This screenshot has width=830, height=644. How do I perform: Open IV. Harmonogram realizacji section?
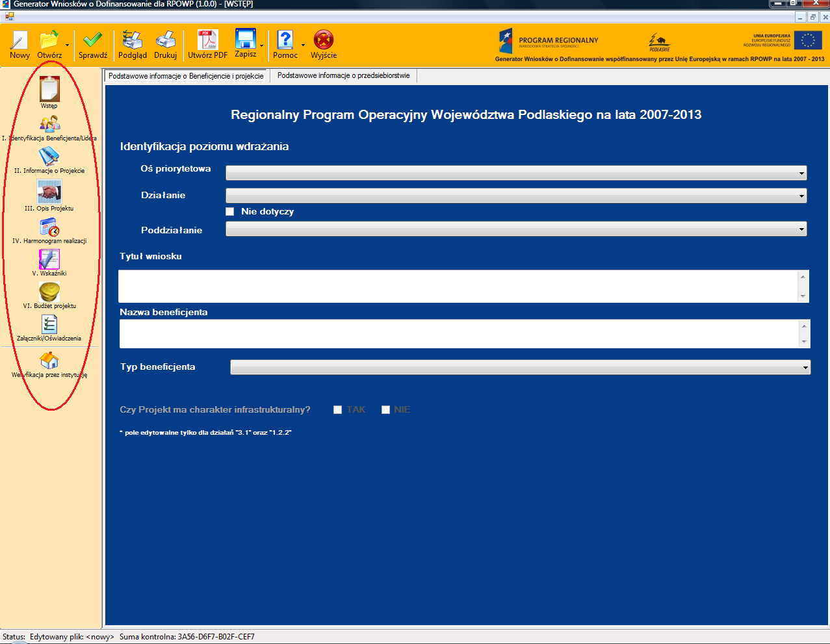point(49,231)
